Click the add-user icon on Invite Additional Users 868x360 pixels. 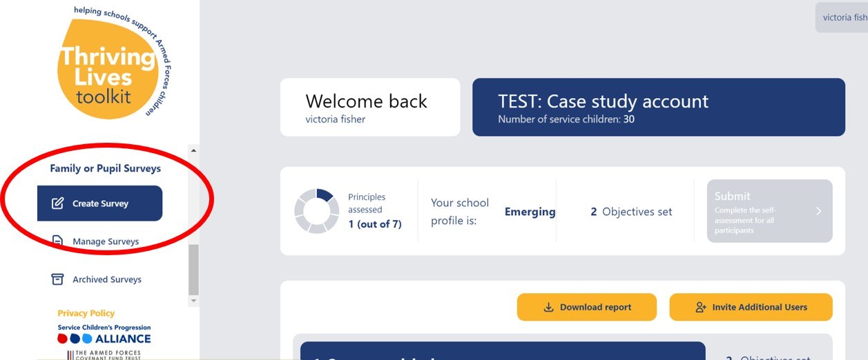(x=702, y=308)
